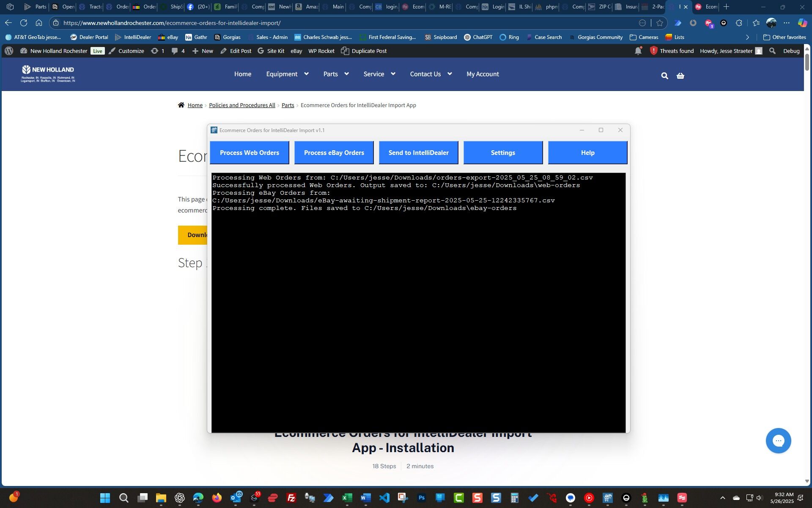Click the Gorgias chat bubble widget
This screenshot has height=508, width=812.
point(778,441)
